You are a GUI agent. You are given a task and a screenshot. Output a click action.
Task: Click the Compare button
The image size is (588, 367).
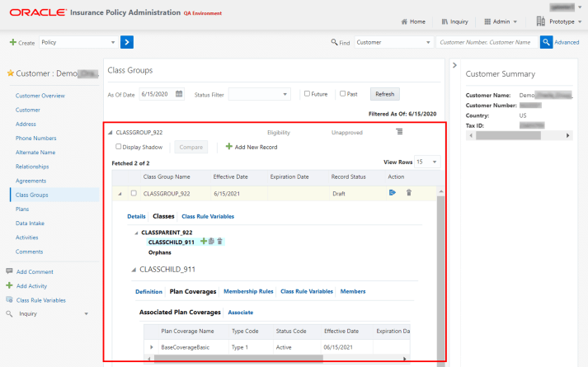tap(191, 147)
